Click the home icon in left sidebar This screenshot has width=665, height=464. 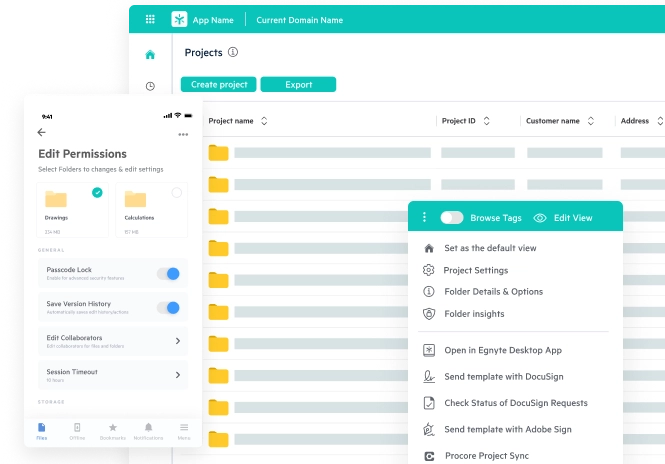tap(150, 54)
